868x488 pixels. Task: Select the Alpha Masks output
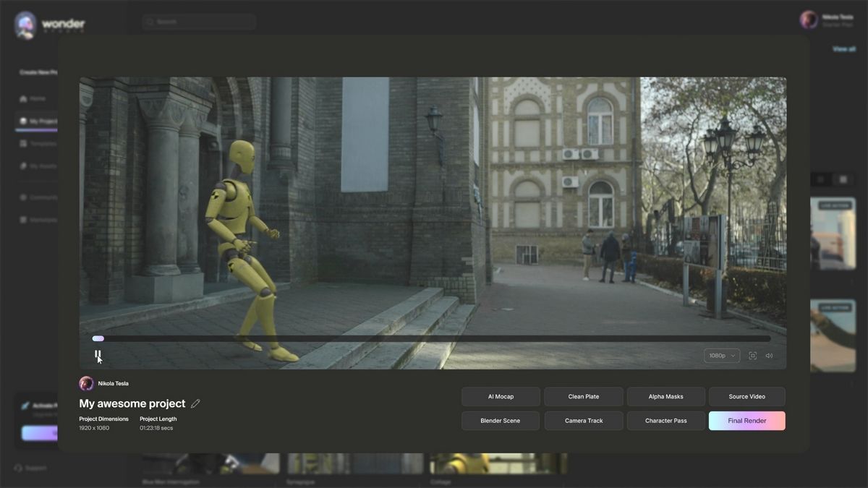(x=665, y=397)
